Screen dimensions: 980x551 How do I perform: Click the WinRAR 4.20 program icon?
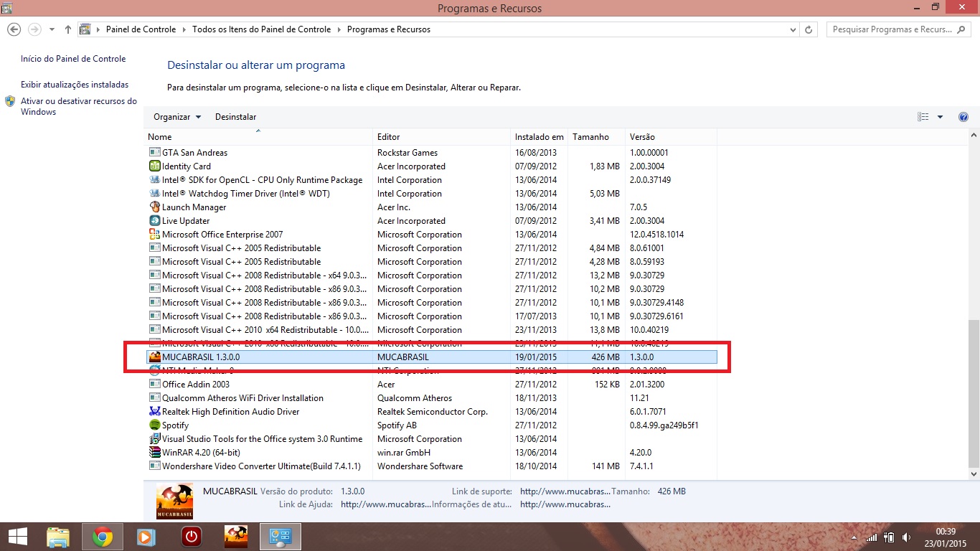point(154,453)
